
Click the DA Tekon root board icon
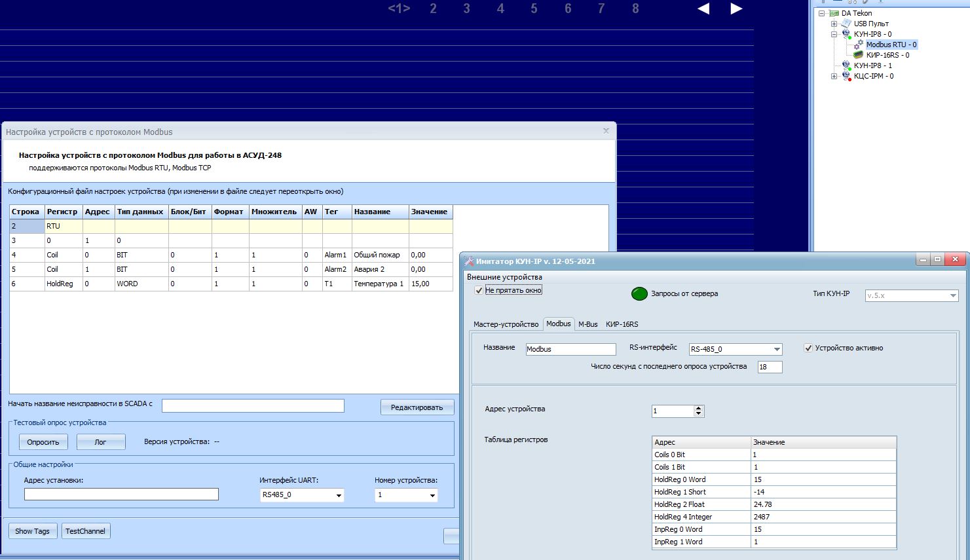[x=834, y=13]
